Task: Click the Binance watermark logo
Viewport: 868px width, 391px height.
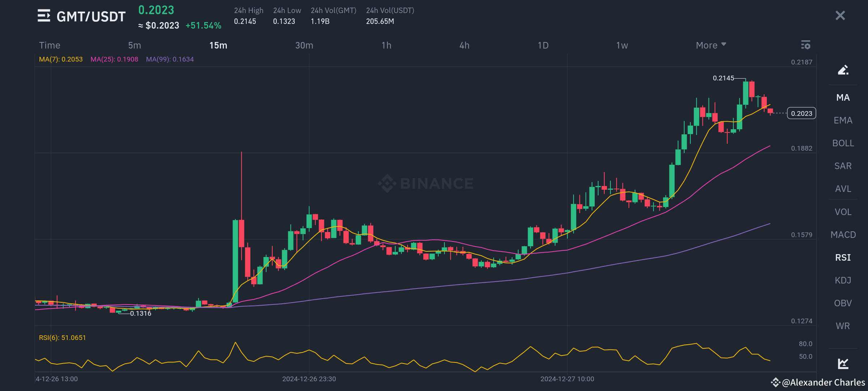Action: pos(426,184)
